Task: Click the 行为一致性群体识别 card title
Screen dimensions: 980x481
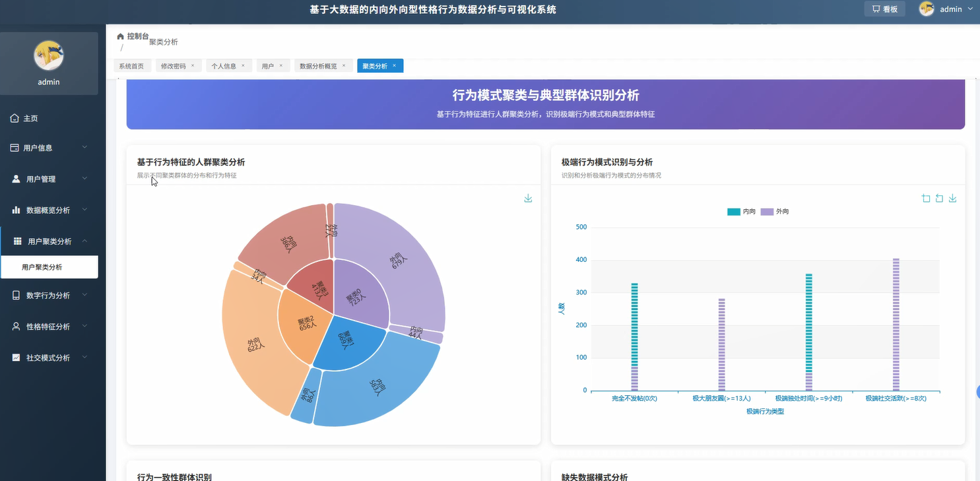Action: [x=174, y=477]
